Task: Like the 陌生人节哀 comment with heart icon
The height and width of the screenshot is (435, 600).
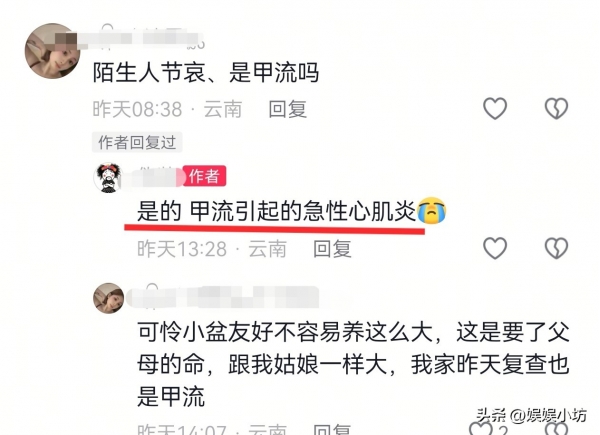Action: coord(495,109)
